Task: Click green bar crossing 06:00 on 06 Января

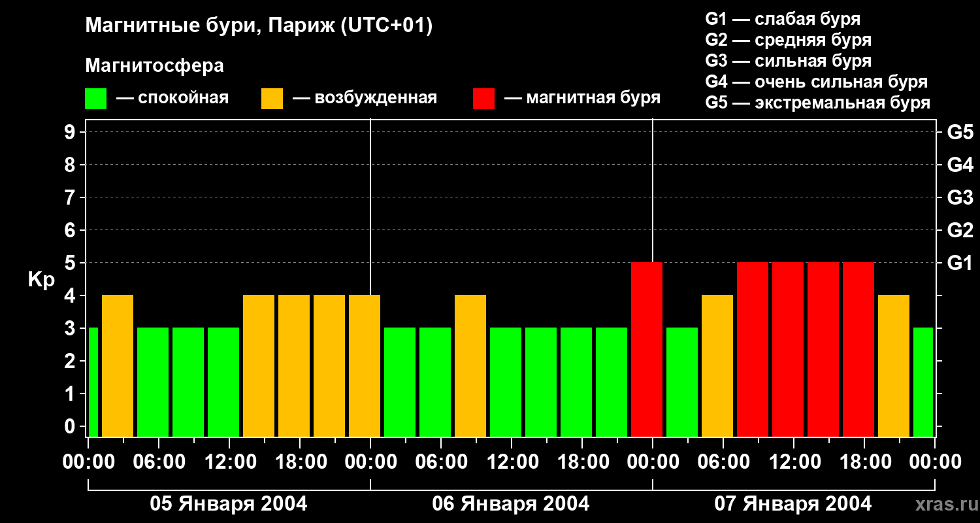Action: click(x=435, y=382)
